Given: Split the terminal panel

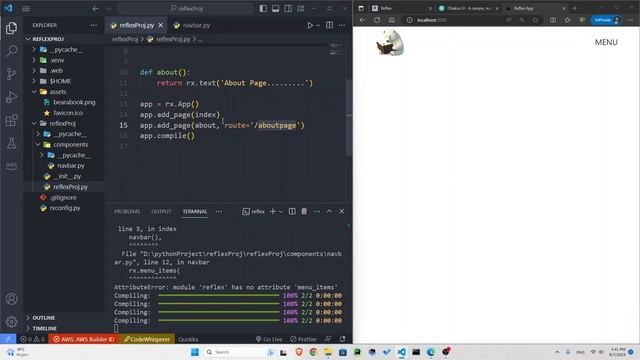Looking at the screenshot, I should [292, 211].
